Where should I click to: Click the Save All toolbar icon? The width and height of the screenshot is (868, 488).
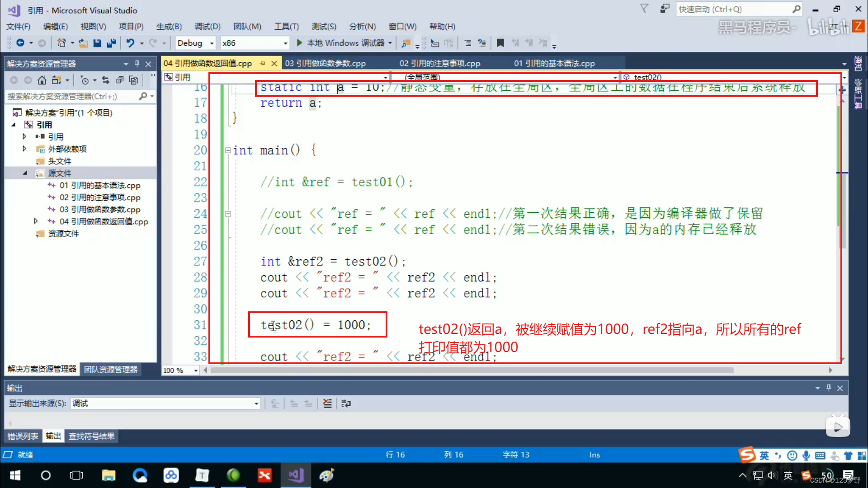111,43
